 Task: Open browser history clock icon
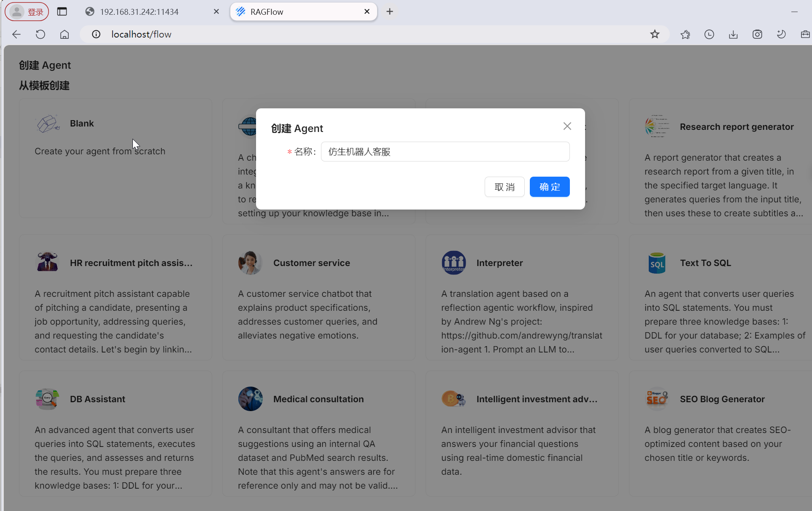[709, 35]
